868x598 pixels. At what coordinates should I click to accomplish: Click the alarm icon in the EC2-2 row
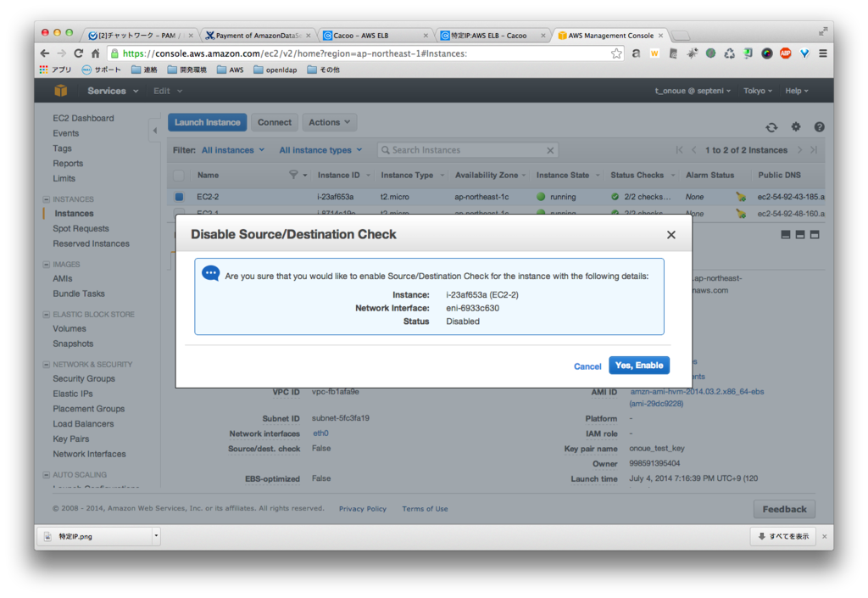(741, 197)
